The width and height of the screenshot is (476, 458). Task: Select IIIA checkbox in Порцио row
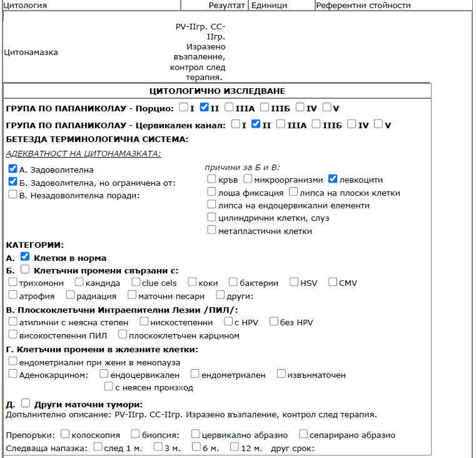230,107
